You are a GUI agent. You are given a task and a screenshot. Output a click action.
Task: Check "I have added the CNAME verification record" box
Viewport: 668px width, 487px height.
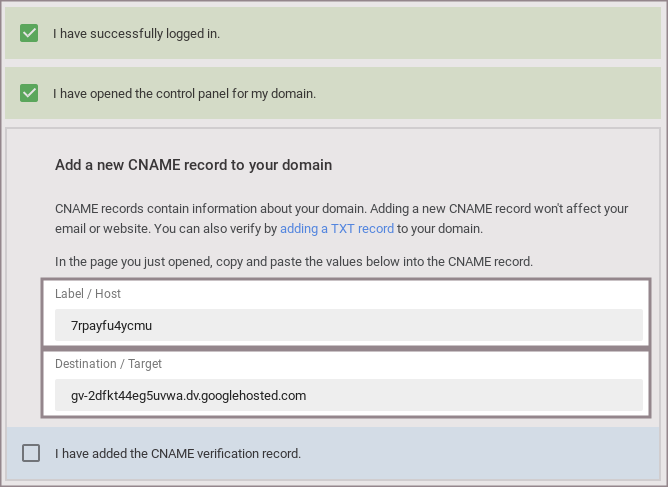31,453
